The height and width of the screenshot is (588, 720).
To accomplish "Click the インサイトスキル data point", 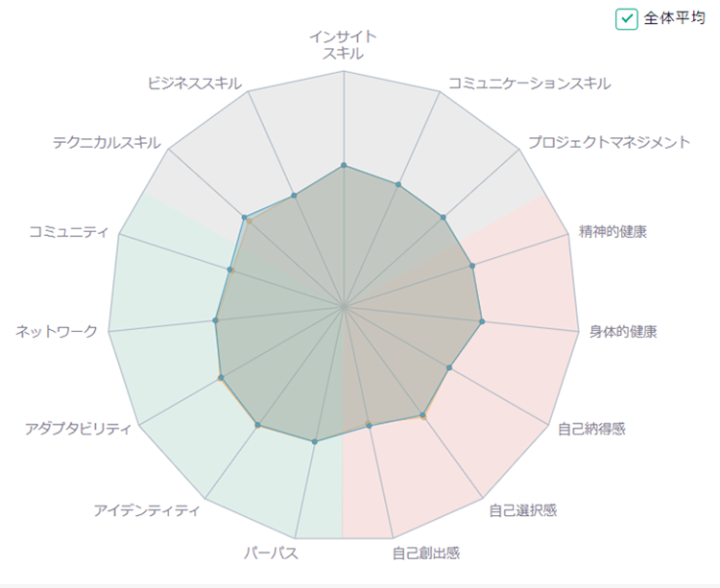I will (344, 165).
